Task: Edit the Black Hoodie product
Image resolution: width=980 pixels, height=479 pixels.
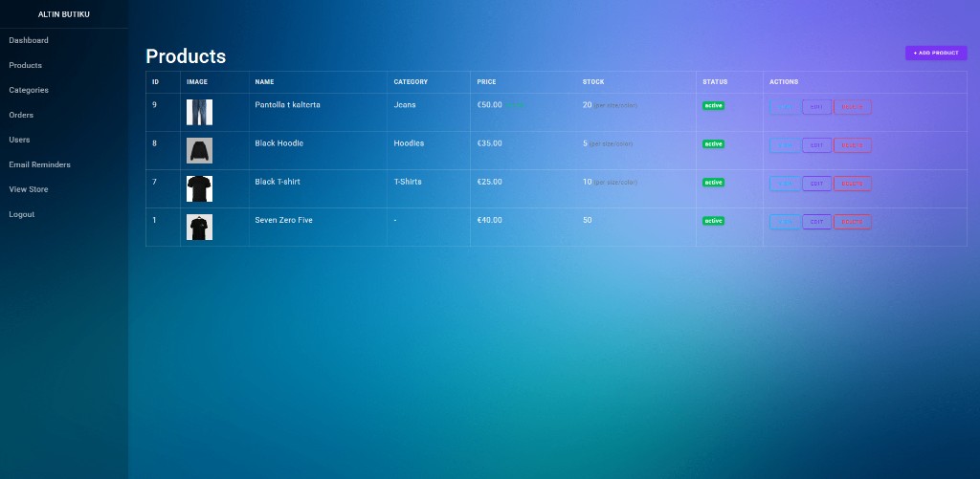Action: click(816, 145)
